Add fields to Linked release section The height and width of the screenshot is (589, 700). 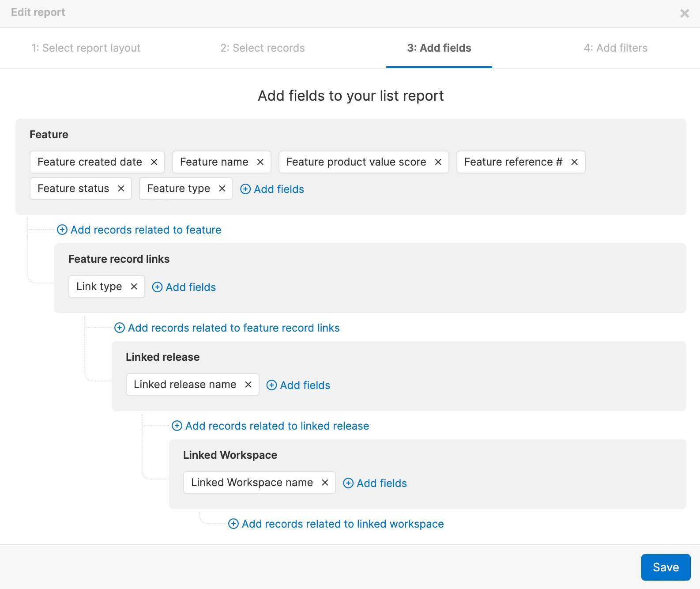(298, 385)
